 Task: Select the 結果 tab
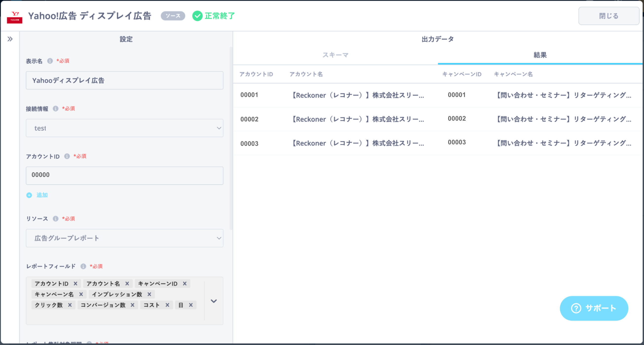tap(540, 55)
